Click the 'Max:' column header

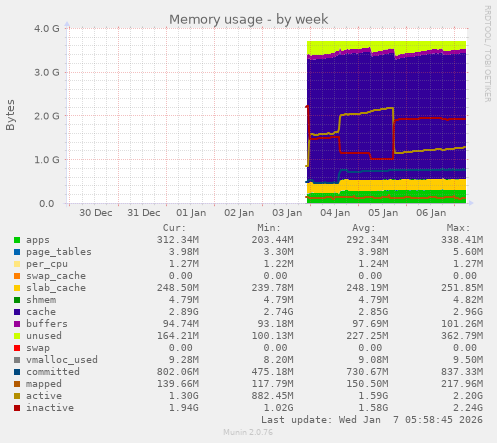tap(458, 228)
